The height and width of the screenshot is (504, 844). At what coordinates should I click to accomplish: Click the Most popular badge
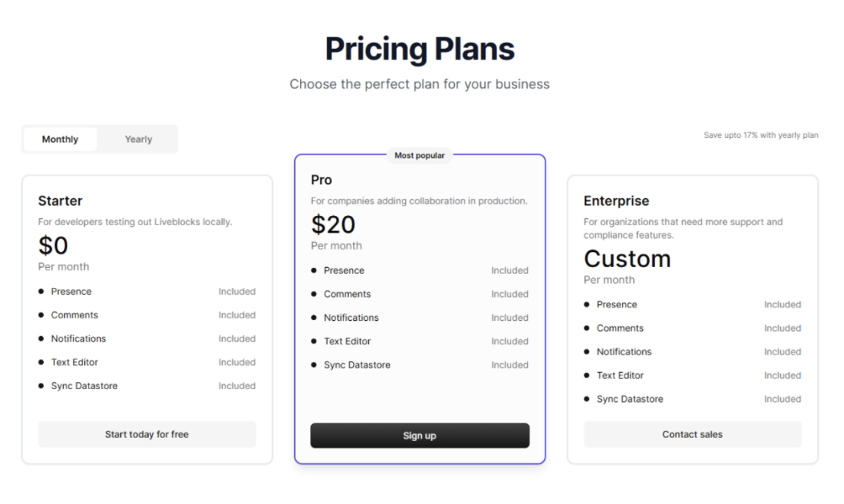click(x=419, y=155)
